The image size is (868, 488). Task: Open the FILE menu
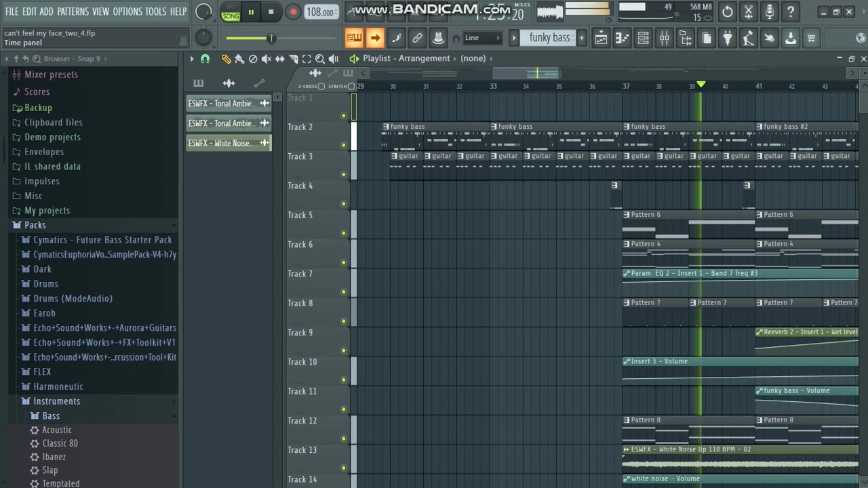pyautogui.click(x=12, y=12)
